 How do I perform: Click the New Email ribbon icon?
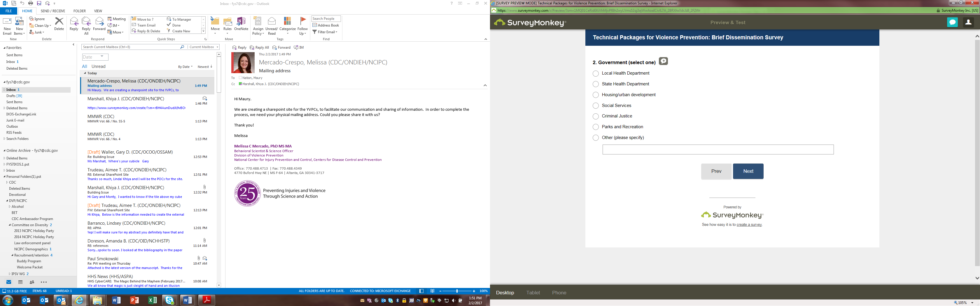click(x=7, y=22)
